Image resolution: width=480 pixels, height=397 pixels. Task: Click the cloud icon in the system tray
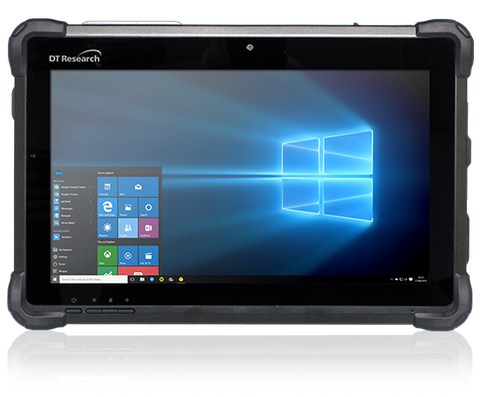coord(397,279)
